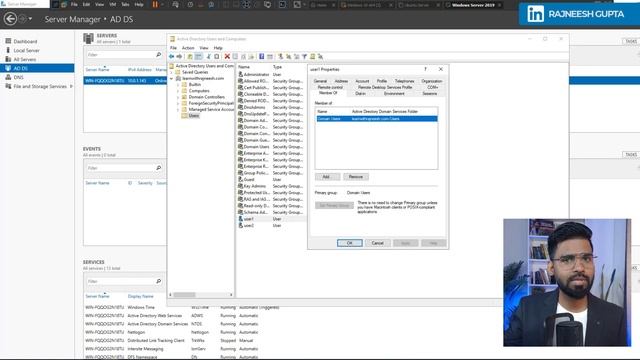This screenshot has width=640, height=360.
Task: Click the orange VMware pause icon
Action: tap(155, 4)
